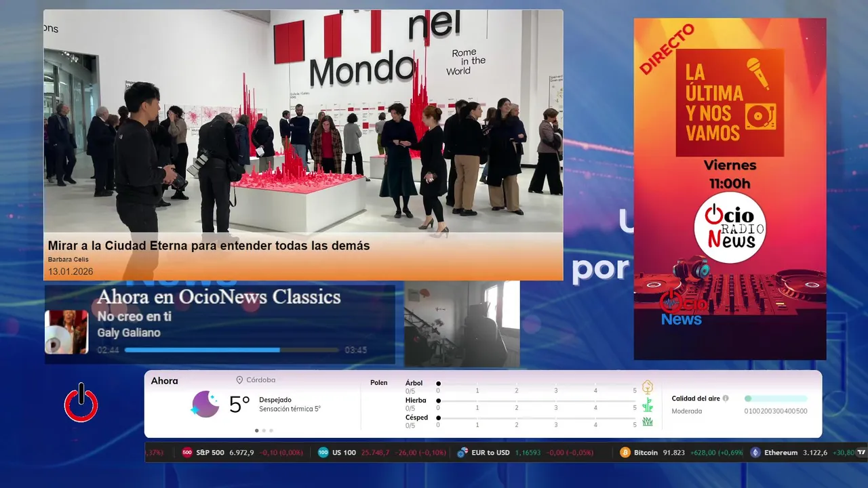This screenshot has width=868, height=488.
Task: Click the US 100 ticker icon
Action: 323,453
